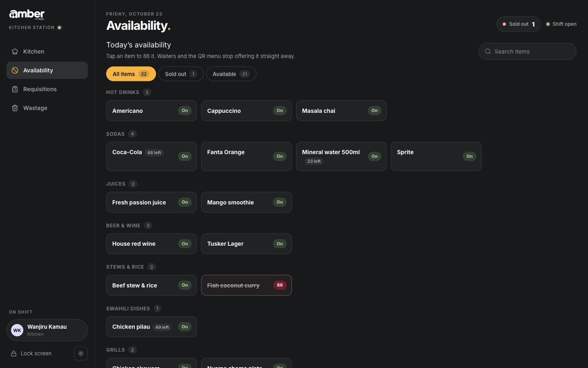The image size is (588, 368).
Task: Open the Wanjiru Kamau shift card
Action: coord(47,330)
